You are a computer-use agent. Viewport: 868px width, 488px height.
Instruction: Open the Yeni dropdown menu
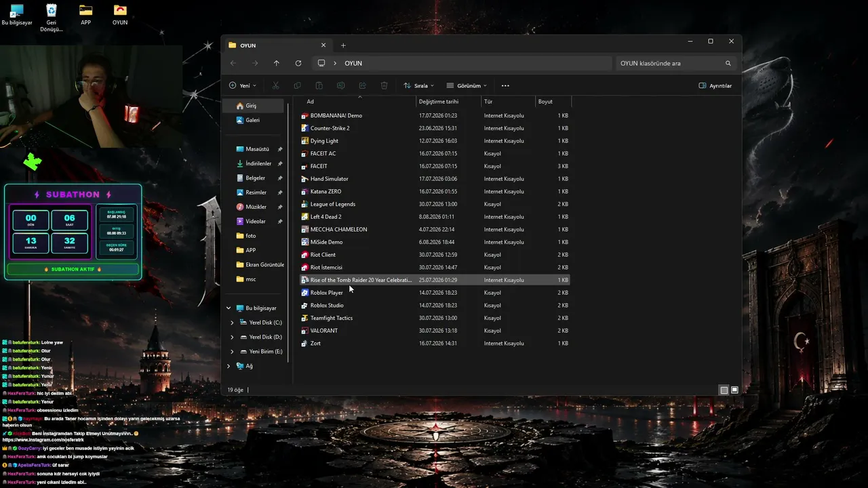[242, 85]
